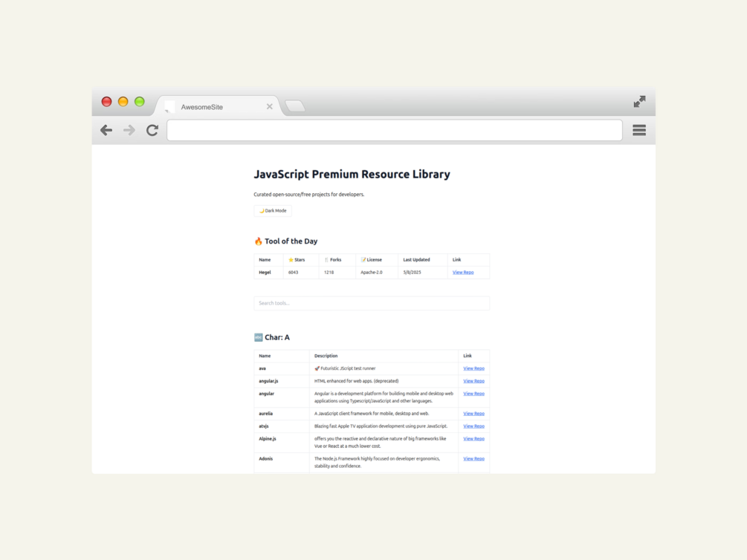Open View Repo link for Alpine.js
Viewport: 747px width, 560px height.
[x=473, y=439]
